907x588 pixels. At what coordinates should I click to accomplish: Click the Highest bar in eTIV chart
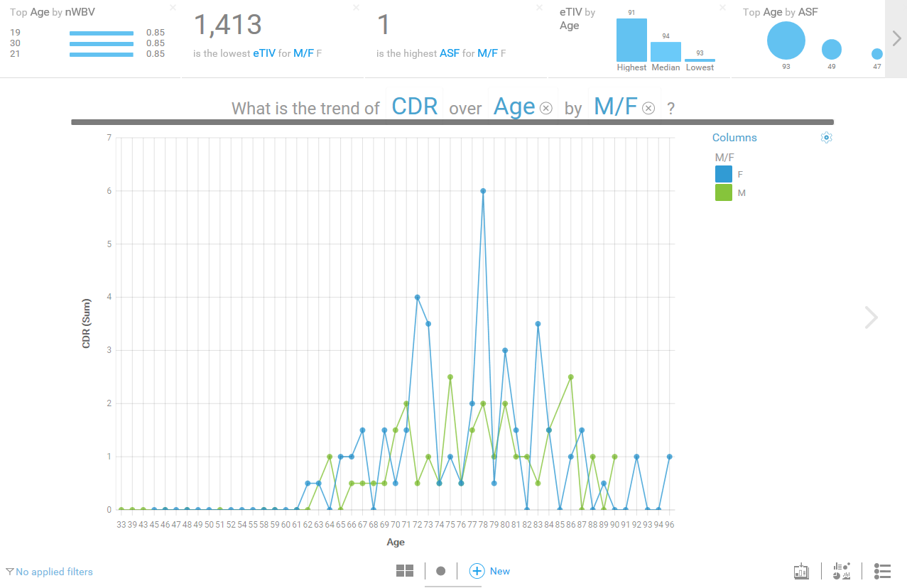coord(631,40)
